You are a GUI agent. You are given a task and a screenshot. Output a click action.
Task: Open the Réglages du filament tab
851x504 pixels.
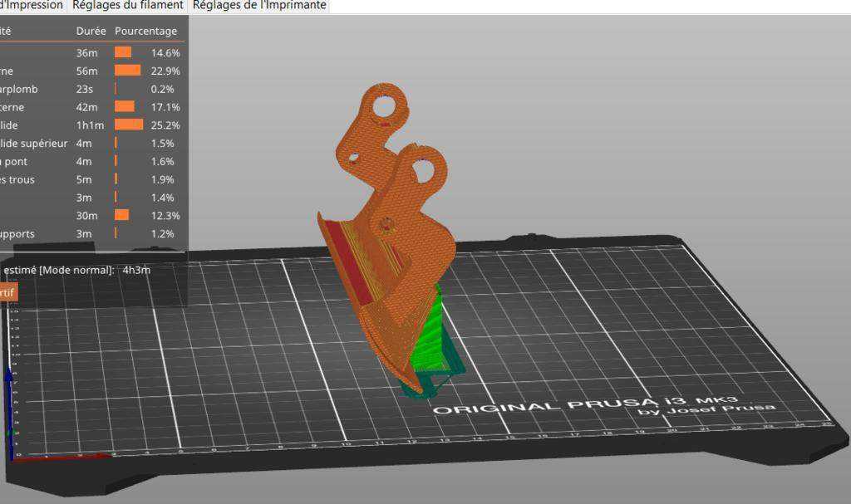[127, 6]
